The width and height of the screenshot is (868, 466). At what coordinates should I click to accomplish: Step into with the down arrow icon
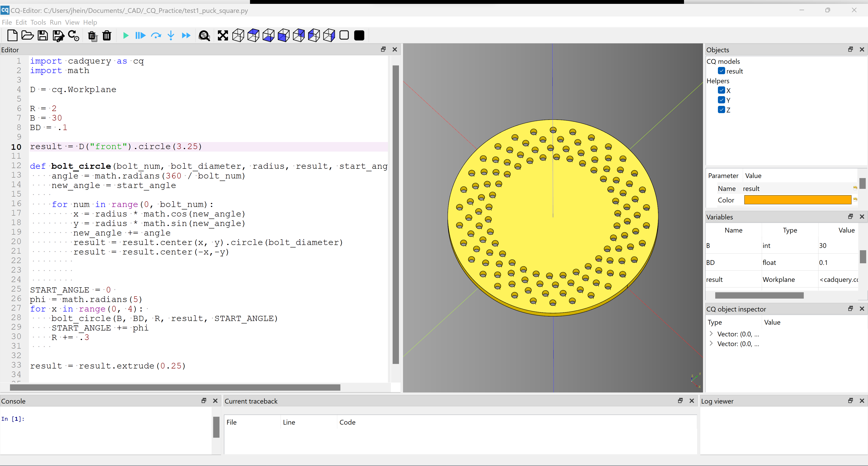pyautogui.click(x=171, y=36)
